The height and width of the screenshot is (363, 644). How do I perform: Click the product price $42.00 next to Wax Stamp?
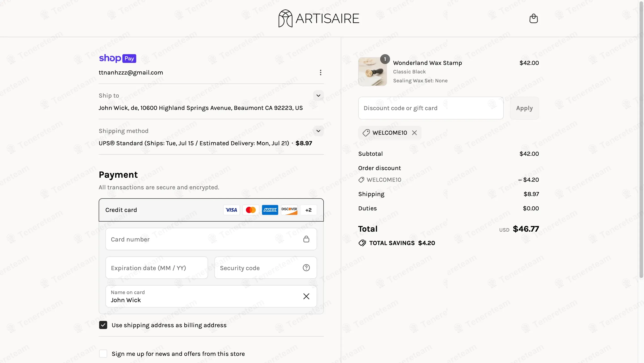click(x=529, y=63)
